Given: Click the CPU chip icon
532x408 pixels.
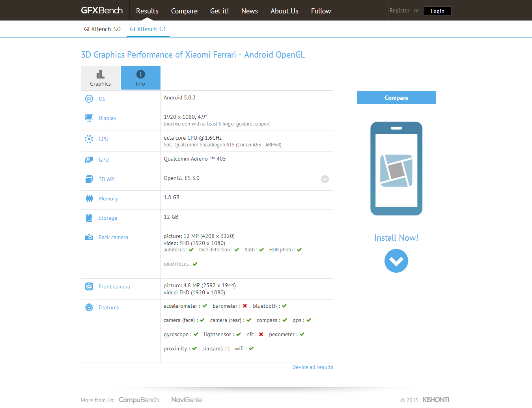Looking at the screenshot, I should (x=89, y=139).
